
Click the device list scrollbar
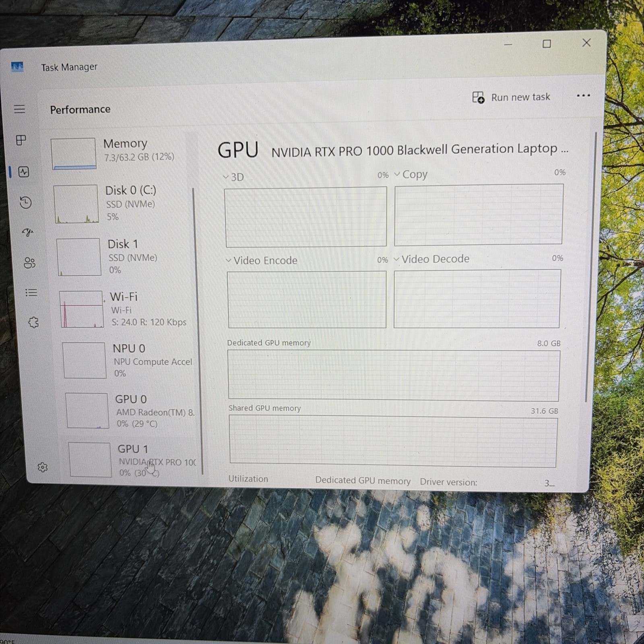[198, 331]
